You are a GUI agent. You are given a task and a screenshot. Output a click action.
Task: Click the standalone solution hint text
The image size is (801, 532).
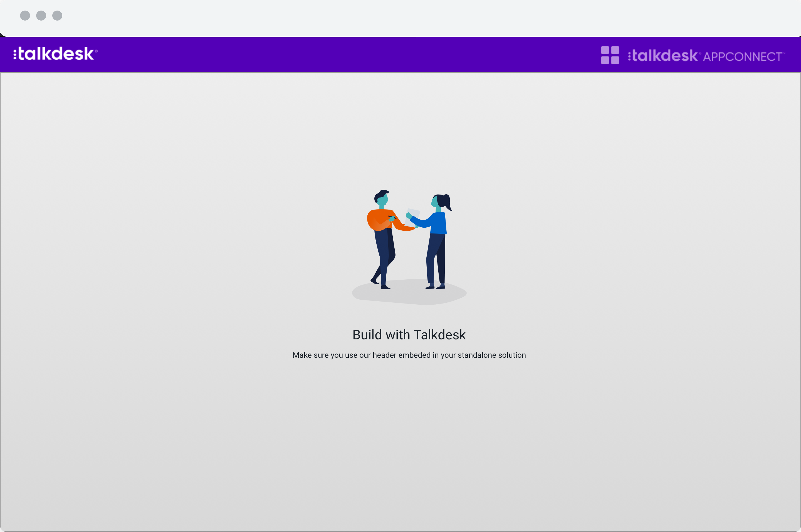coord(409,354)
